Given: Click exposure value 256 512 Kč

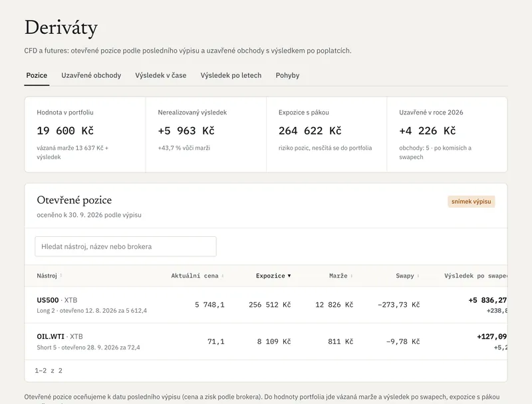Looking at the screenshot, I should coord(270,305).
